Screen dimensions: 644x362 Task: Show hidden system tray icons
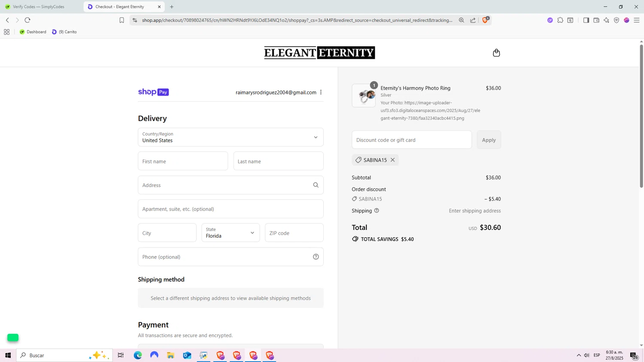[579, 355]
